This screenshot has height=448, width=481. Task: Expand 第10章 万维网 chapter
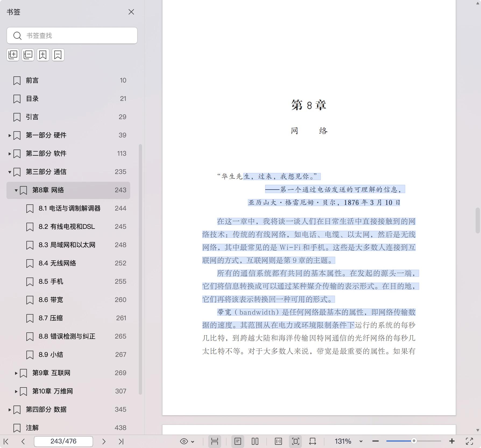16,391
